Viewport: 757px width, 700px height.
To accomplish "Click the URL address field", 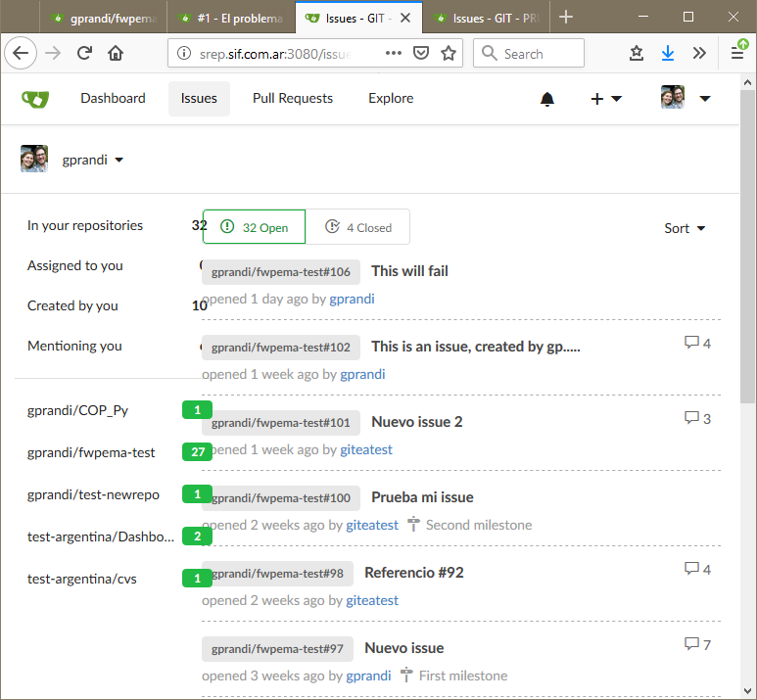I will [275, 53].
